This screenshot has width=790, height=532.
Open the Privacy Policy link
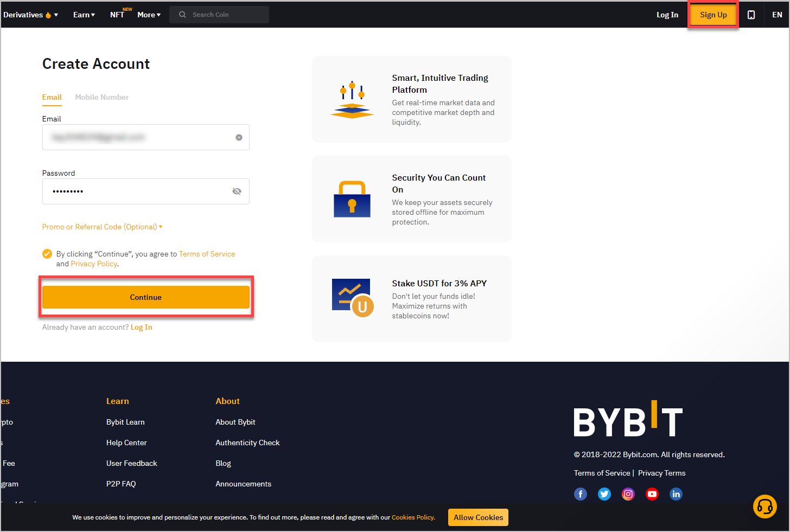(94, 264)
